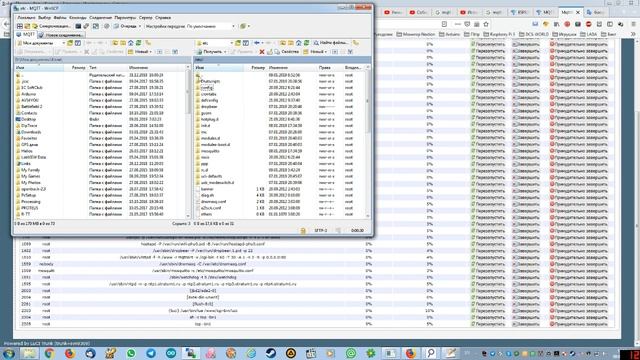640x360 pixels.
Task: Click the WinSCP taskbar icon
Action: (x=191, y=353)
